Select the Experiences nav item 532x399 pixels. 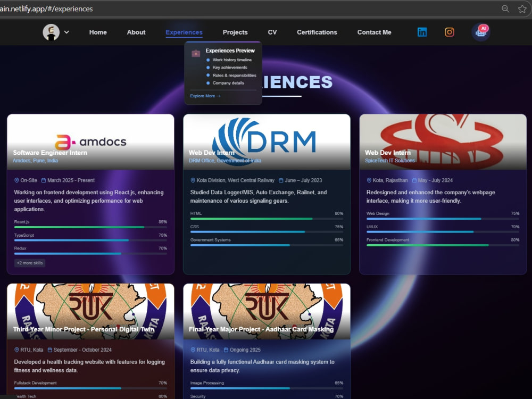click(x=184, y=32)
